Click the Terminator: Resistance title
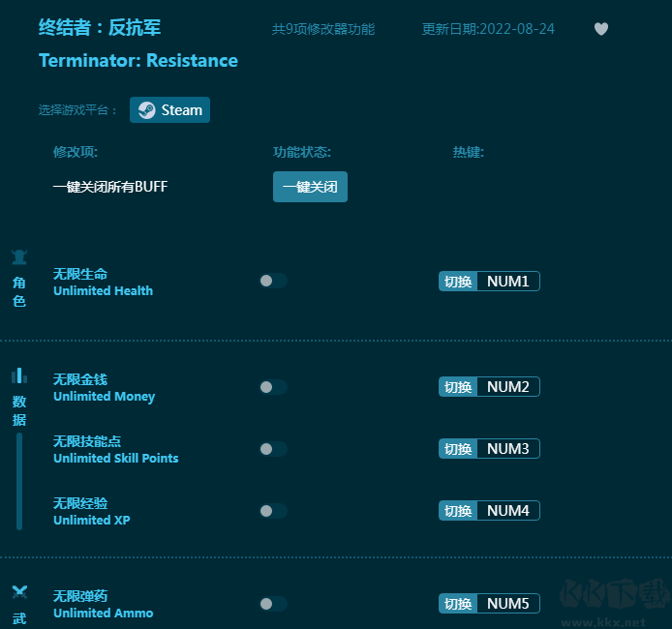Screen dimensions: 672x629 (138, 61)
